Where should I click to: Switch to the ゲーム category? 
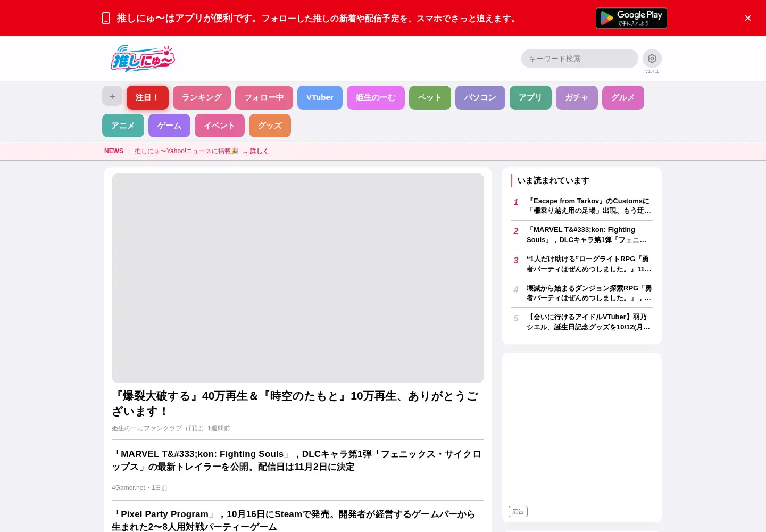pos(169,126)
